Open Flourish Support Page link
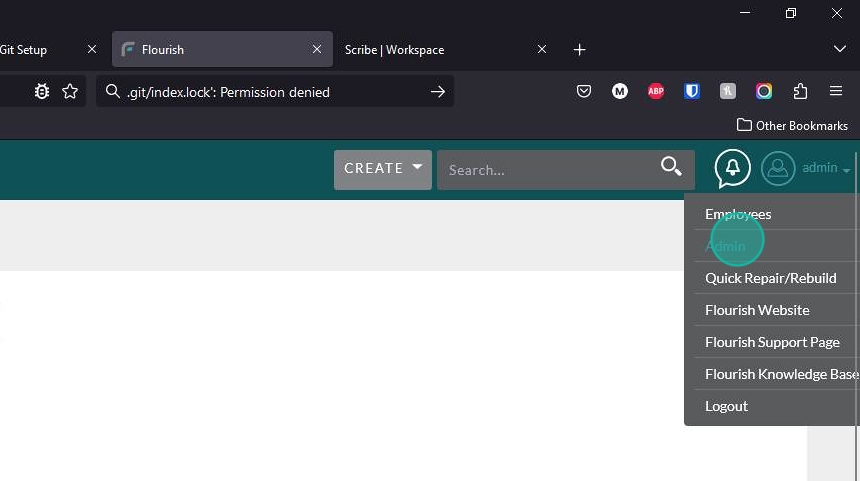 click(x=772, y=342)
